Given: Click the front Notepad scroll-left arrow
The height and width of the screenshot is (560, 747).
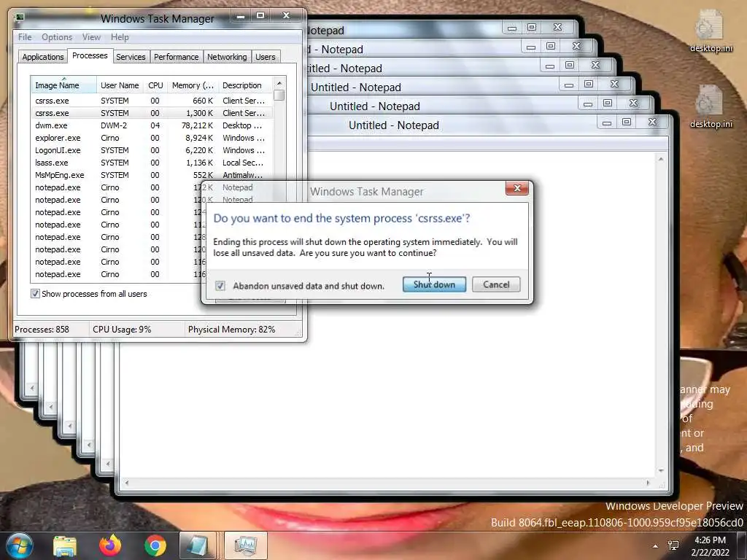Looking at the screenshot, I should point(127,483).
